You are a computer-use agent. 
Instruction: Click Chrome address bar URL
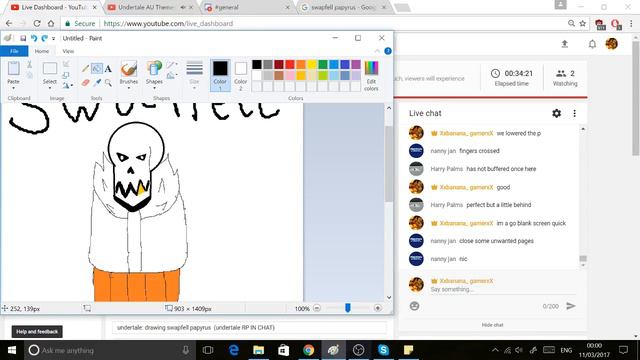[x=168, y=24]
